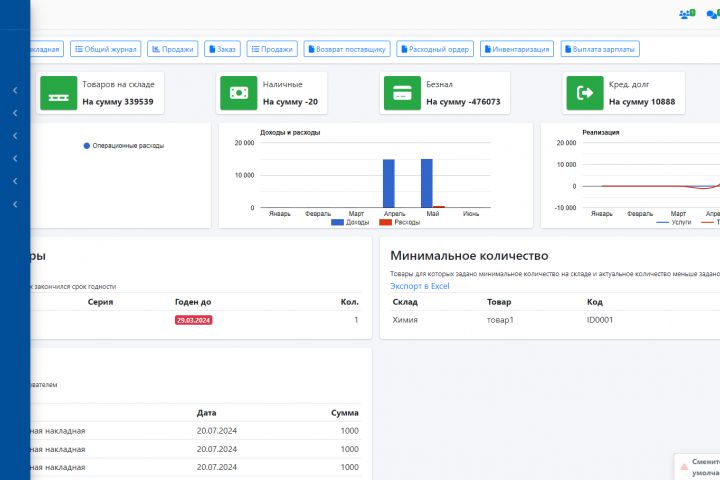Click the blue Май income bar
720x480 pixels.
coord(427,183)
